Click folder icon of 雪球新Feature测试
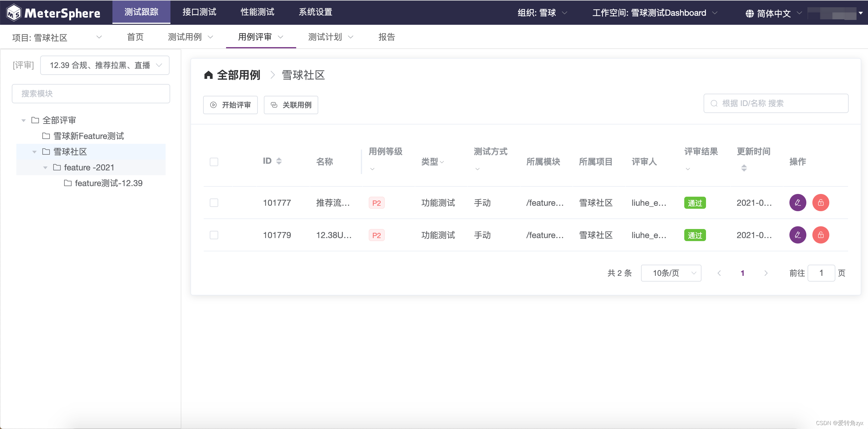Viewport: 868px width, 429px height. [46, 136]
